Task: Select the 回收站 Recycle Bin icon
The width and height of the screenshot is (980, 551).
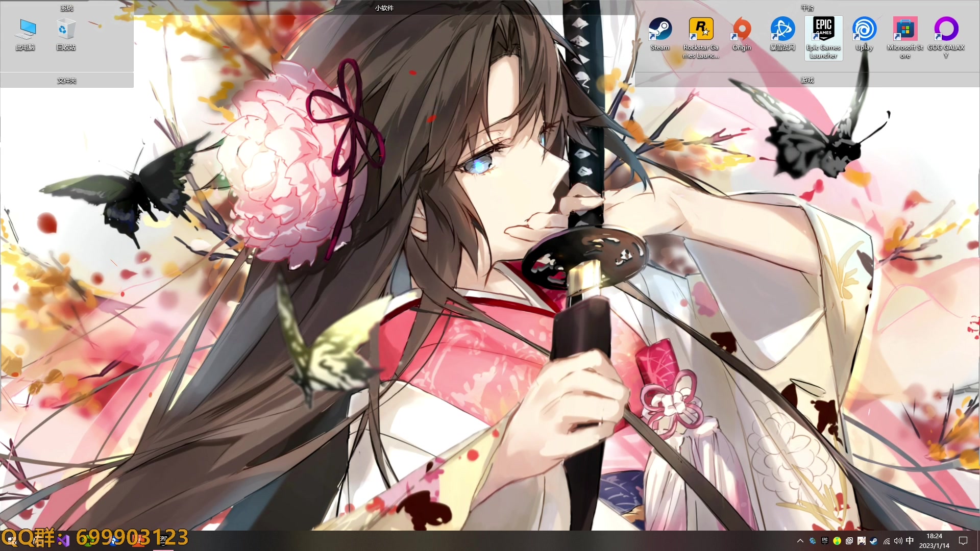Action: click(x=66, y=30)
